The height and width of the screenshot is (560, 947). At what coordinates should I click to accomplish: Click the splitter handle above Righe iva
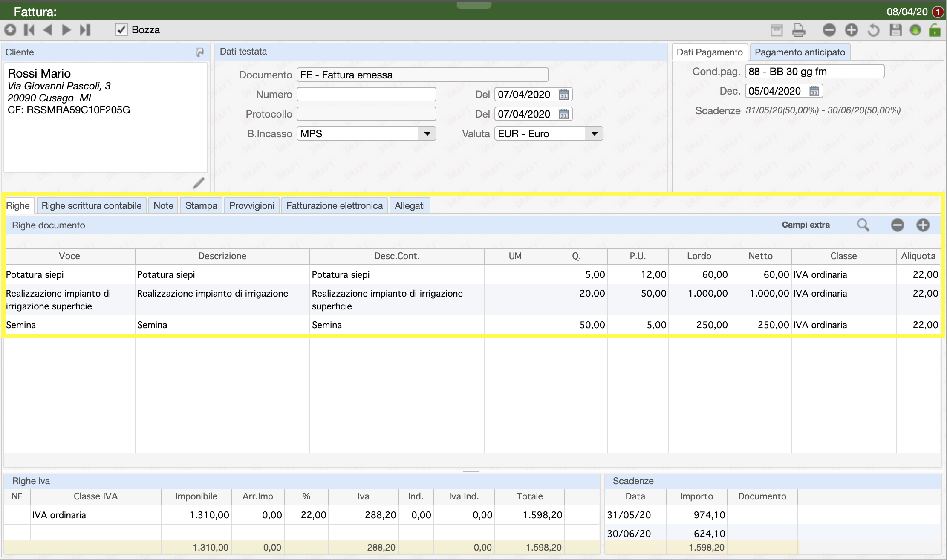(471, 471)
